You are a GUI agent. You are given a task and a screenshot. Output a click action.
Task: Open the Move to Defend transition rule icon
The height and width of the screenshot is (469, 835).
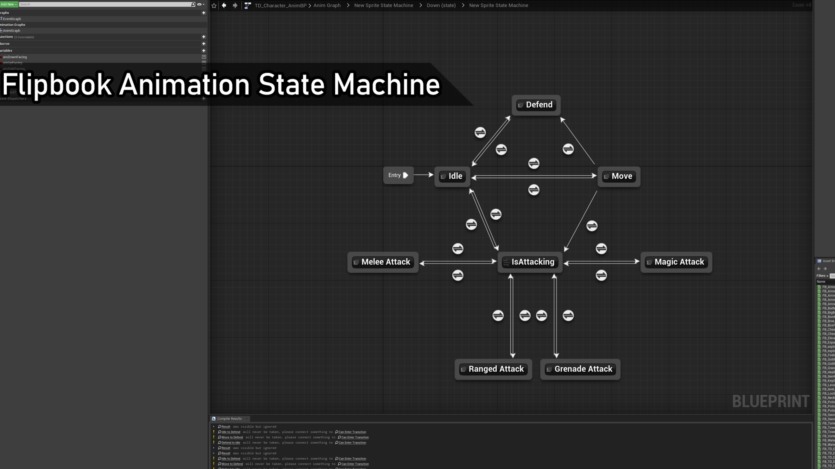coord(568,149)
